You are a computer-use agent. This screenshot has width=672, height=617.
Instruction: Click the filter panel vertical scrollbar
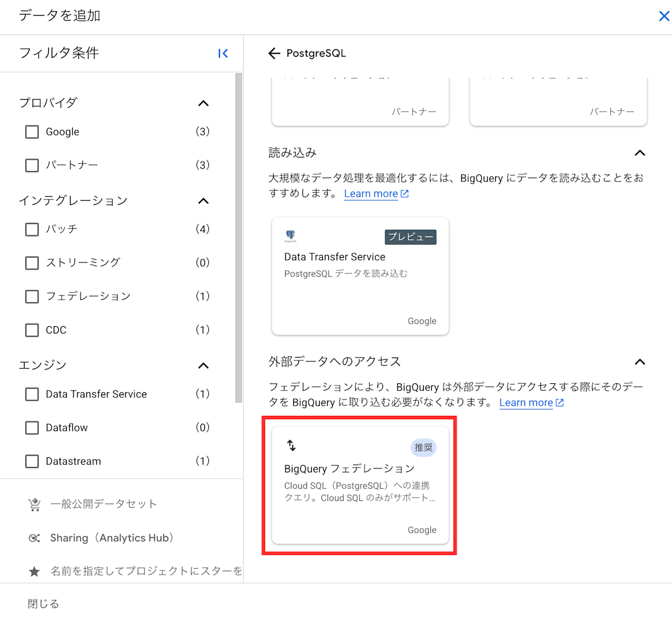[x=239, y=238]
